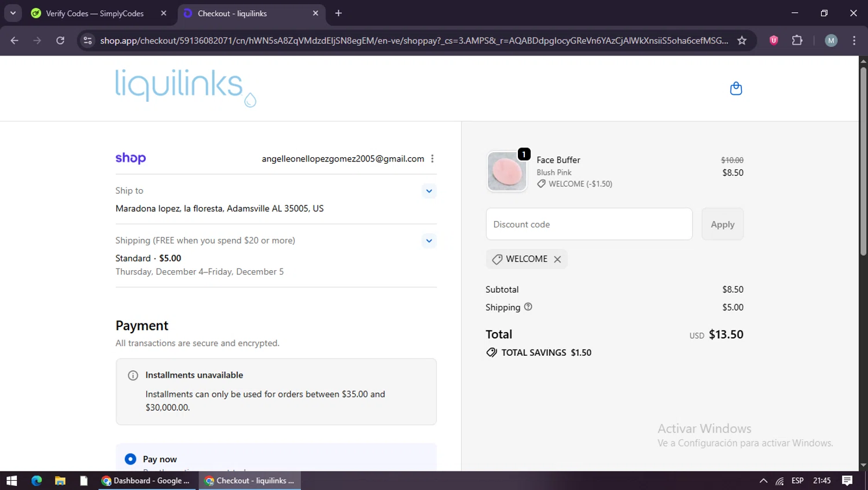
Task: Click the Shop pay logo
Action: tap(131, 158)
